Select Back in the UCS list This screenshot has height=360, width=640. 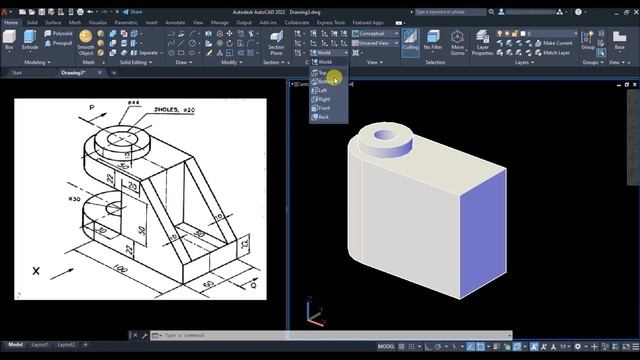click(x=329, y=117)
